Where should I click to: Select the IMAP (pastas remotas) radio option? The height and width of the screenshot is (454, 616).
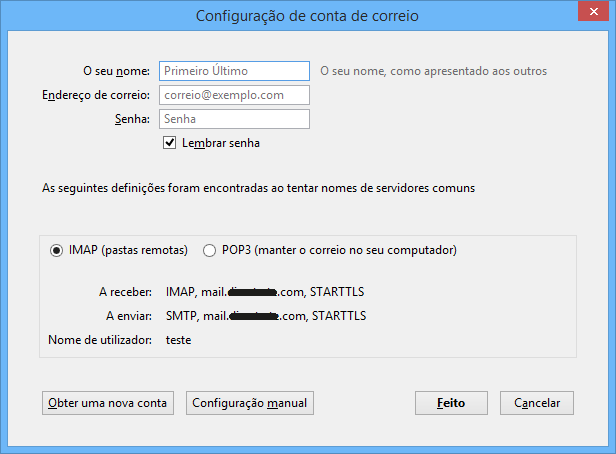click(56, 250)
